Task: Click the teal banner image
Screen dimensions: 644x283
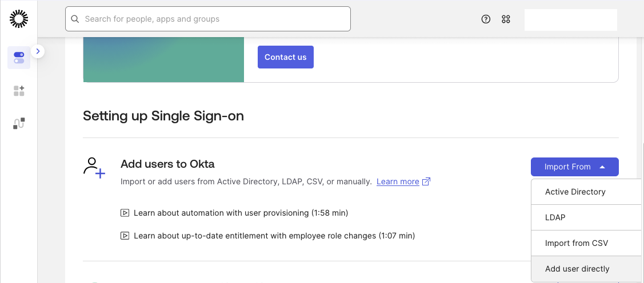Action: pyautogui.click(x=163, y=60)
